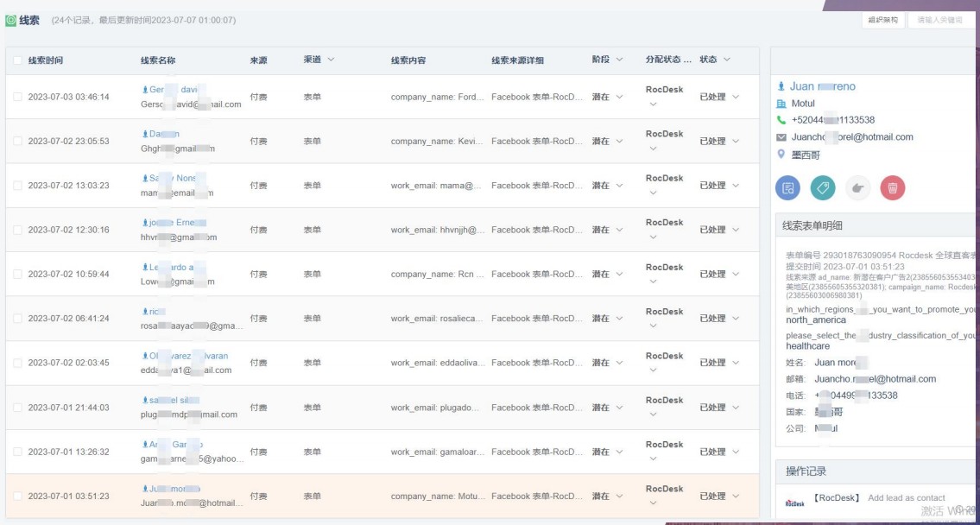
Task: Tick the select-all checkbox in table header
Action: (x=17, y=60)
